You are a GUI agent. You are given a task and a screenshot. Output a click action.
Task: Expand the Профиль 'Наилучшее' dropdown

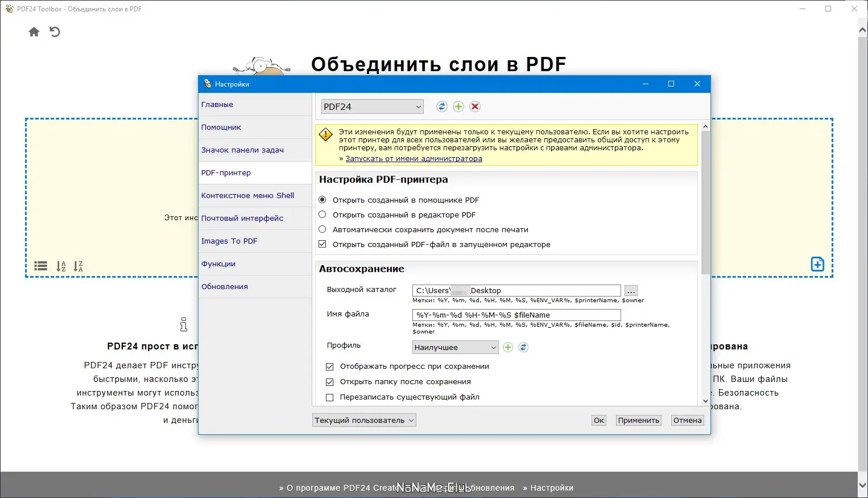click(455, 347)
